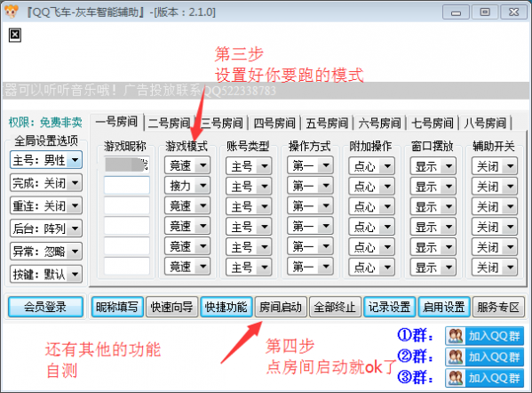
Task: Click the app mascot icon in title bar
Action: [x=12, y=12]
